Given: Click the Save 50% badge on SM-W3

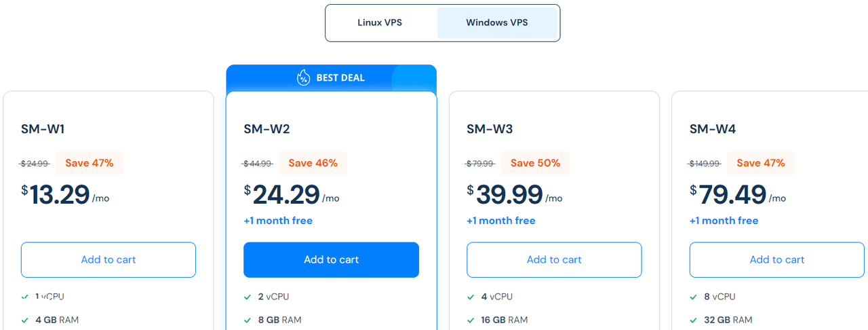Looking at the screenshot, I should pyautogui.click(x=536, y=163).
